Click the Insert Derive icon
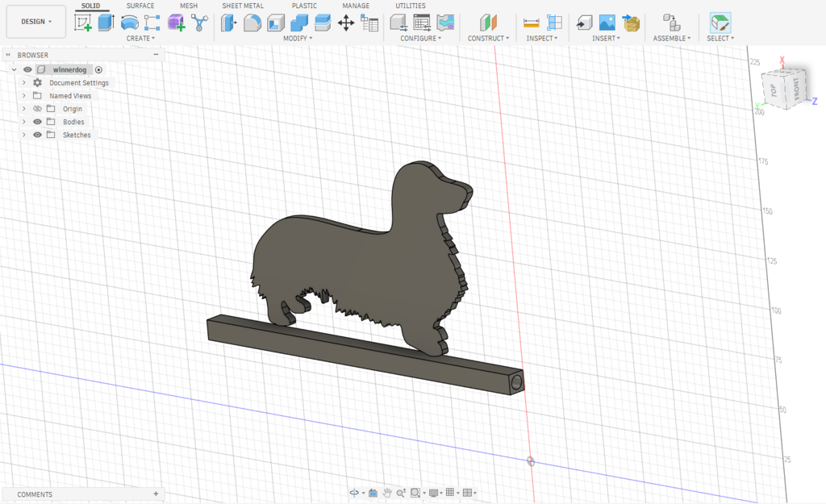This screenshot has height=504, width=826. [x=584, y=23]
